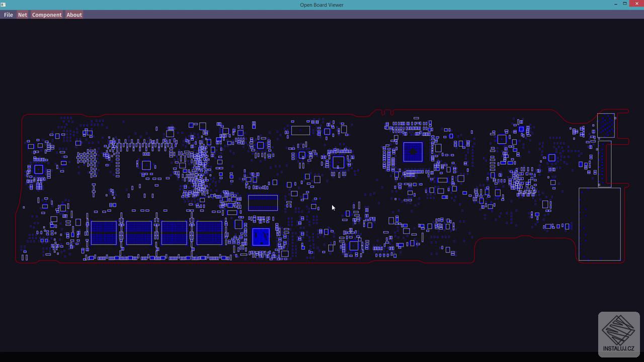This screenshot has height=362, width=644.
Task: Select the wide outlined rectangle component near top-center
Action: pyautogui.click(x=300, y=130)
